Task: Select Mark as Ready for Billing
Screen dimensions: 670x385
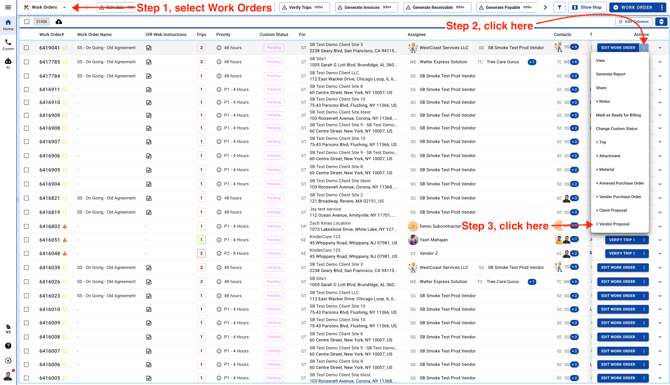Action: (620, 115)
